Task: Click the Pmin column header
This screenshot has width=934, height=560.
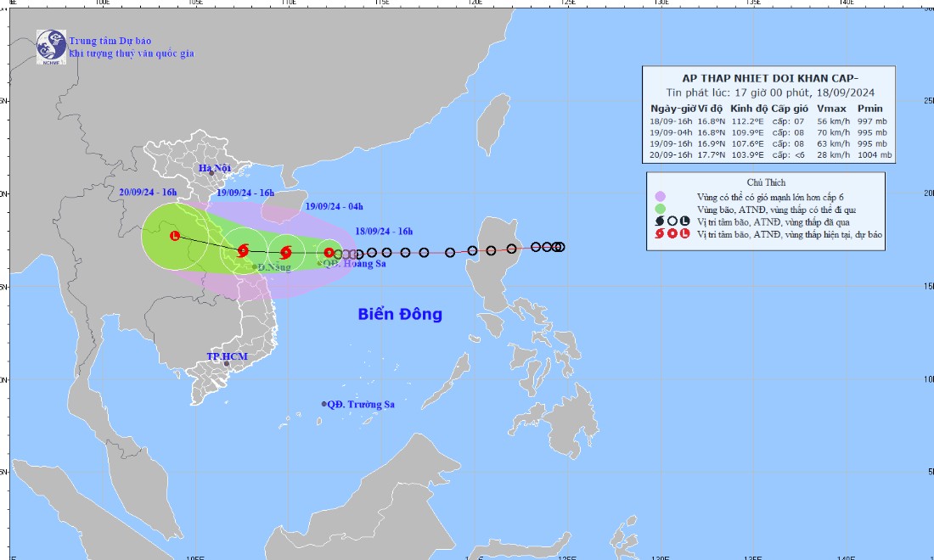Action: coord(870,109)
